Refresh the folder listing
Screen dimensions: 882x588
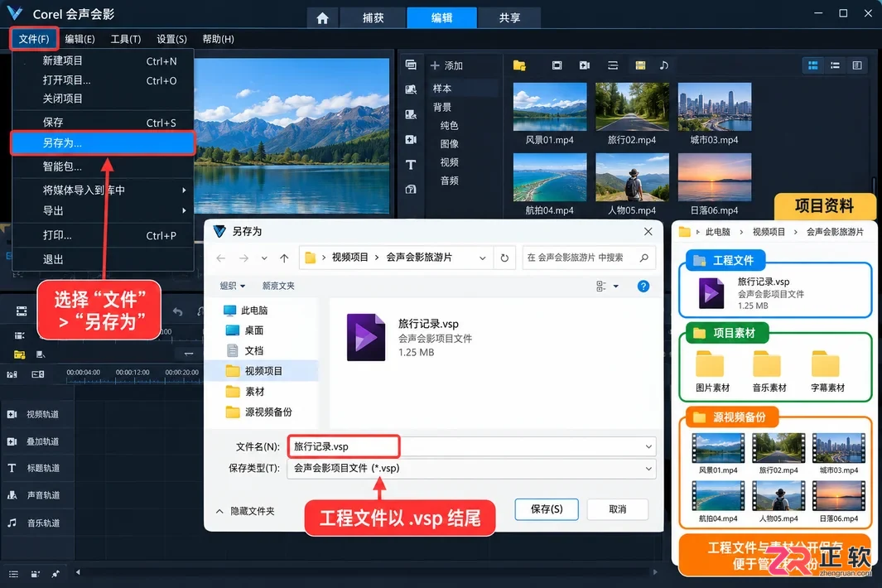click(x=504, y=258)
